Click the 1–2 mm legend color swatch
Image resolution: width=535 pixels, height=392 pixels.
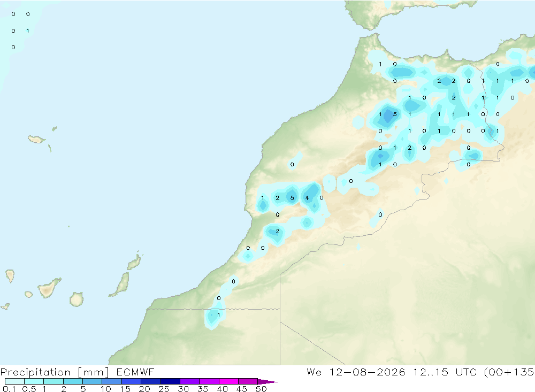click(x=53, y=381)
